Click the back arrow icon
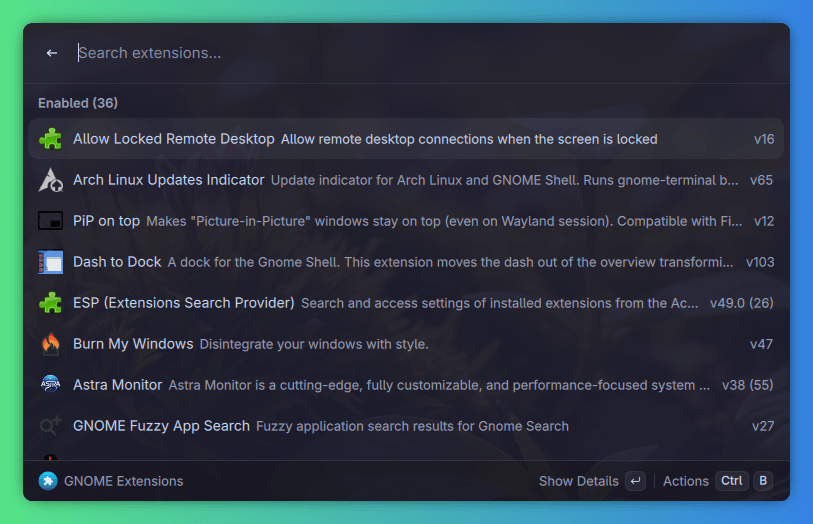The height and width of the screenshot is (524, 813). tap(52, 53)
